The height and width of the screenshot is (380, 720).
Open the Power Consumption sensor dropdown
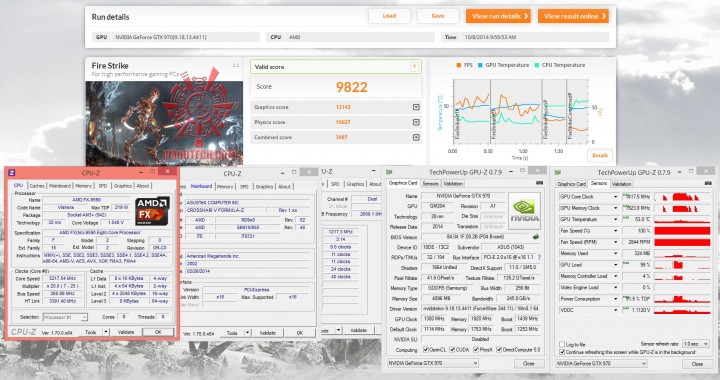pos(616,299)
